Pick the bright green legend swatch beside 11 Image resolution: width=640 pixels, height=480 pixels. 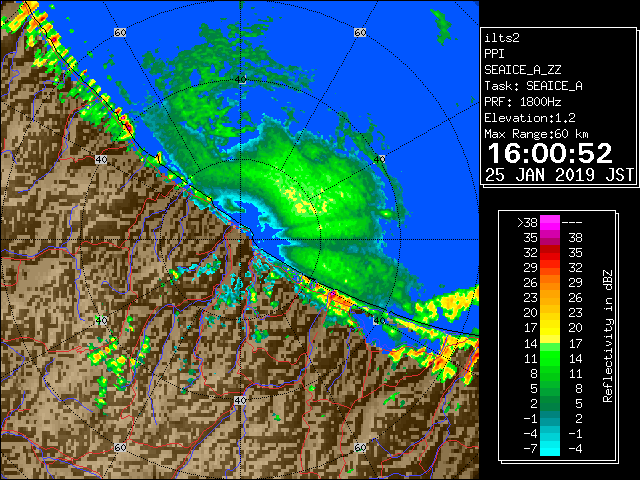550,358
